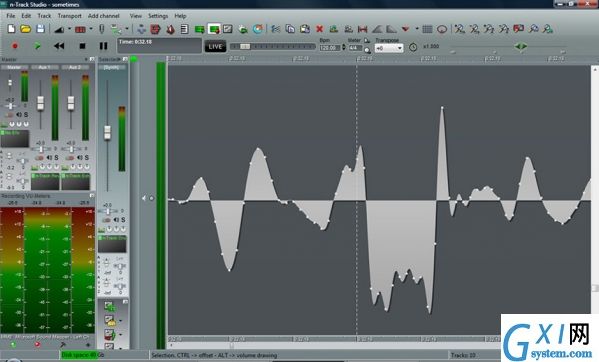Mute the Aux 1 channel speaker icon
Screen dimensions: 599x362
click(49, 157)
